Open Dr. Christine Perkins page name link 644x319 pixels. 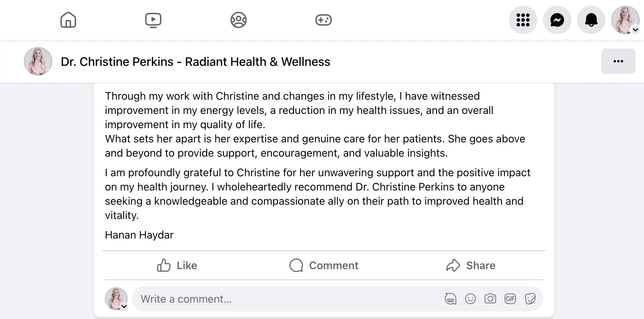click(x=196, y=62)
